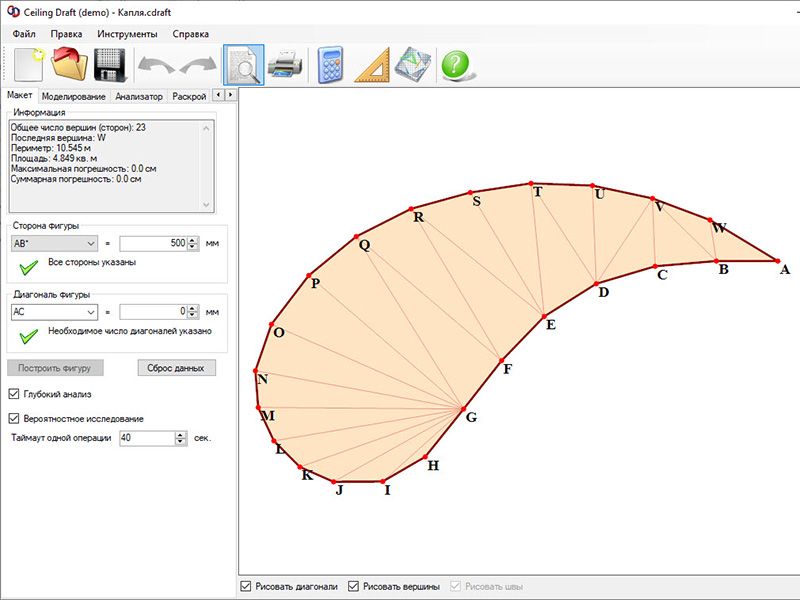Screen dimensions: 800x600
Task: Expand the diagonal selector dropdown AC
Action: [x=90, y=311]
